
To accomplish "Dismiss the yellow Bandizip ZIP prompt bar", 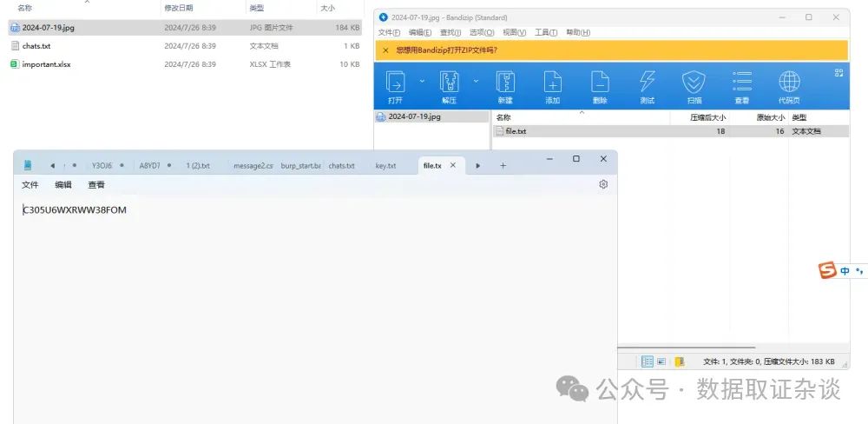I will click(x=385, y=50).
